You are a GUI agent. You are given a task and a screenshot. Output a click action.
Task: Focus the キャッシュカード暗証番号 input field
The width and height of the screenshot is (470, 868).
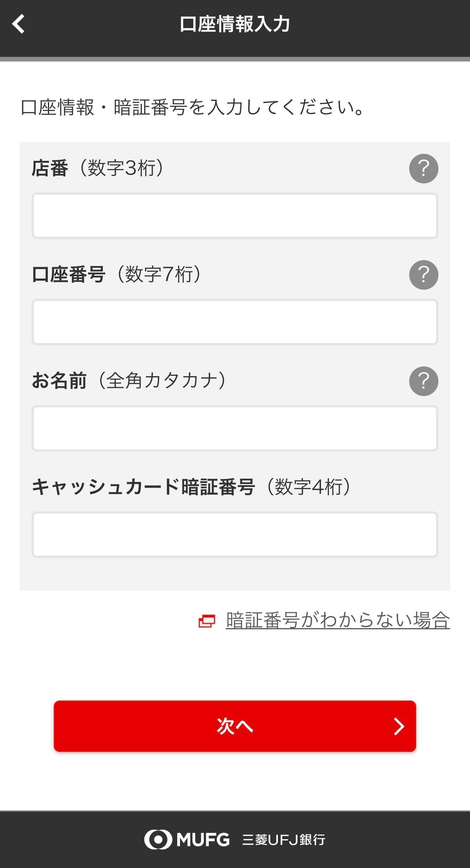tap(235, 535)
